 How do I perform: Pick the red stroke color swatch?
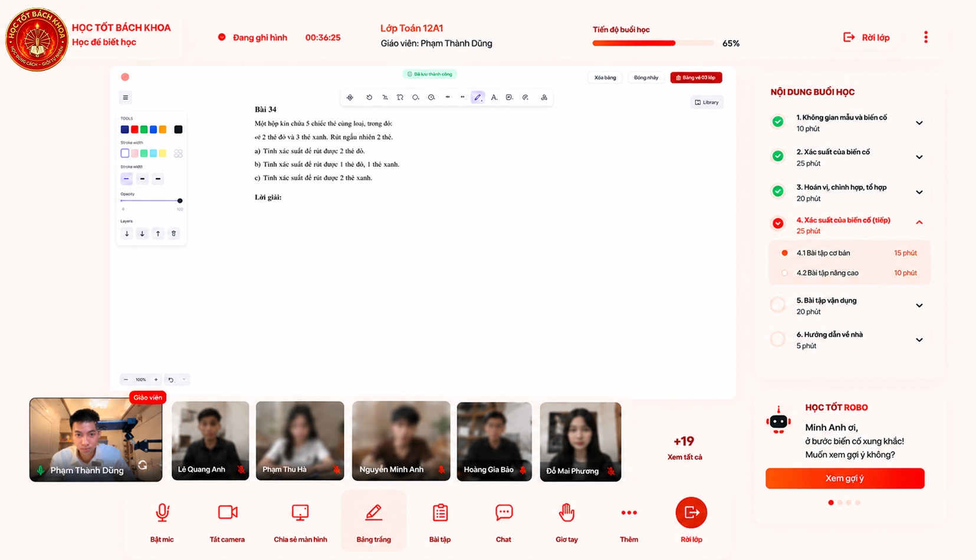[134, 129]
